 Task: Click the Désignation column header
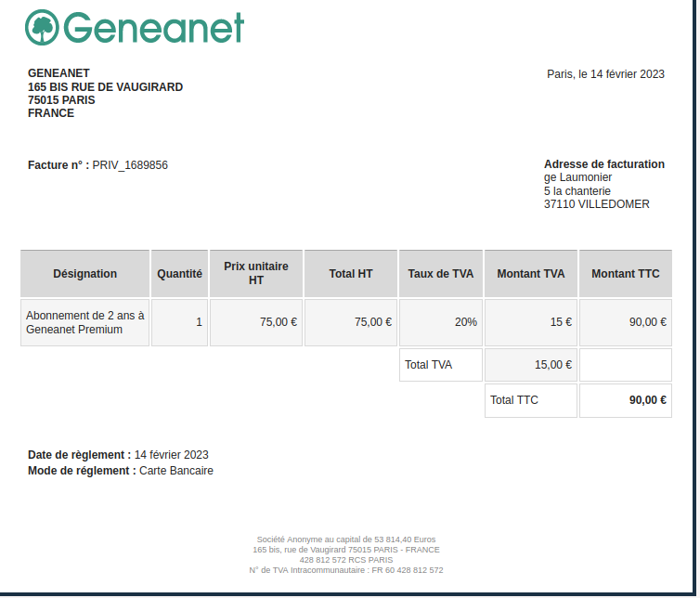(85, 274)
